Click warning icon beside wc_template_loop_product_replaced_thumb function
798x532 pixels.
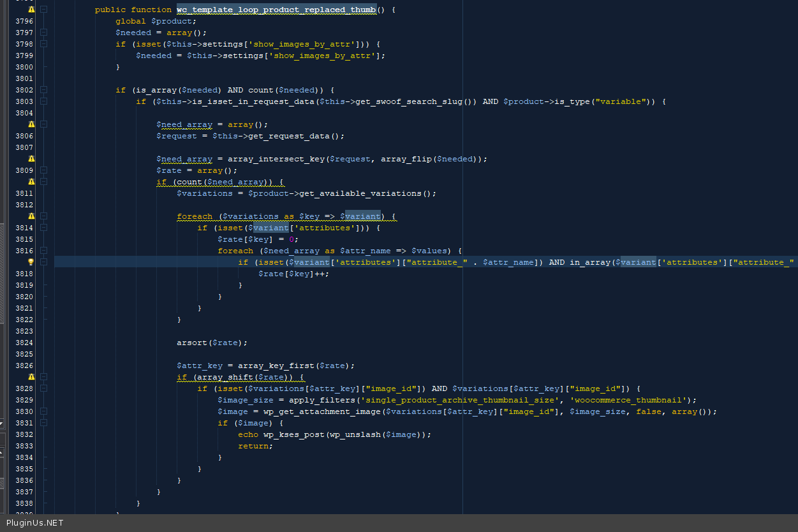pos(31,10)
